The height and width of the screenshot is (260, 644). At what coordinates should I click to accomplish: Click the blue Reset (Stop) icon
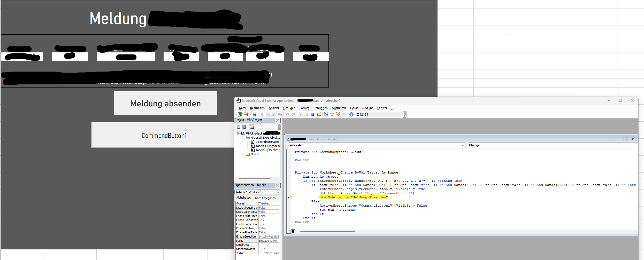(312, 114)
